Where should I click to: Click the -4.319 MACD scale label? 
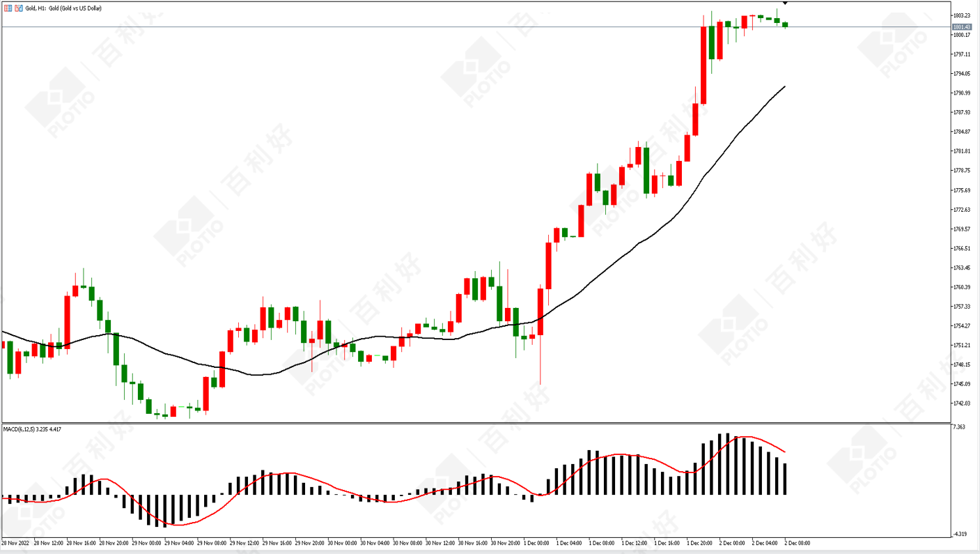pos(960,534)
